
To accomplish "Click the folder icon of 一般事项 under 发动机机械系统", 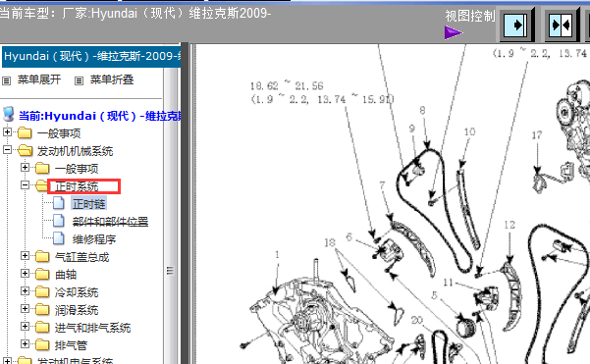I will pos(42,168).
